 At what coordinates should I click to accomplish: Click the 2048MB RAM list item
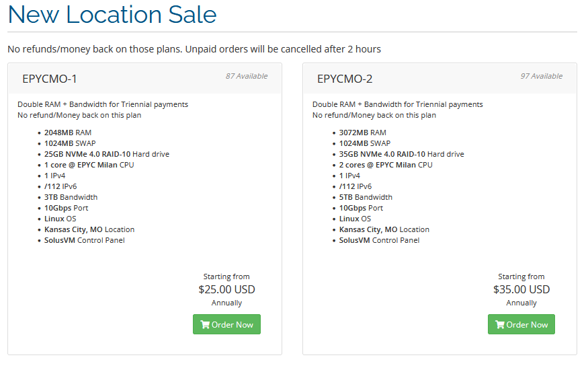(68, 133)
